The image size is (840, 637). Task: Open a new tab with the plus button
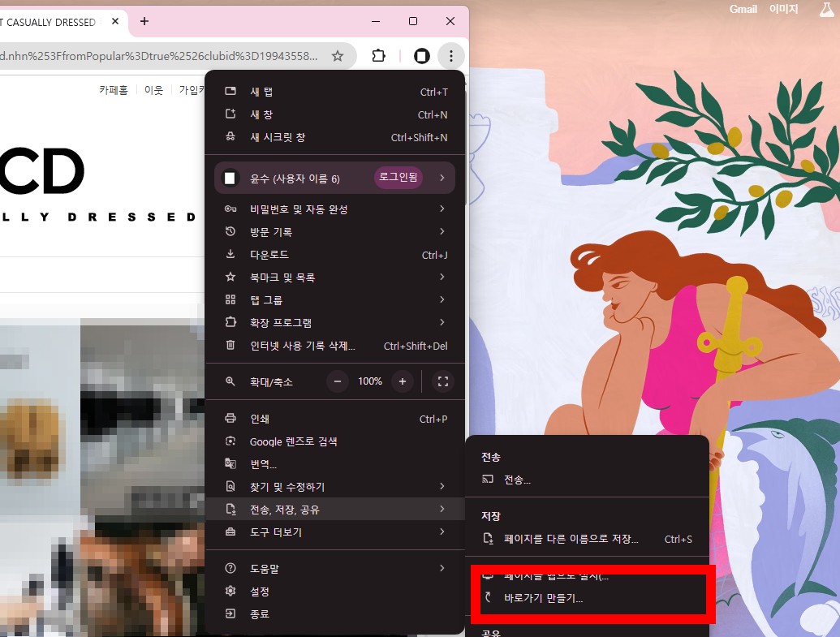point(144,21)
